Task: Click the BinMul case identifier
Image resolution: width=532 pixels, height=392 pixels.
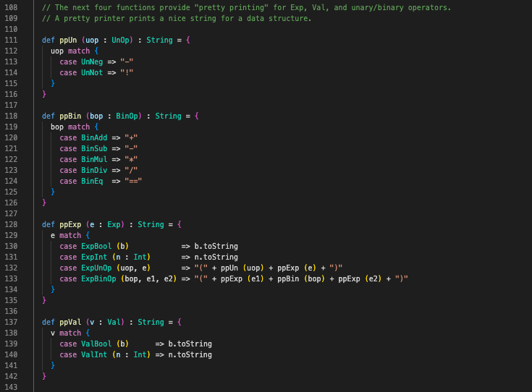Action: coord(94,159)
